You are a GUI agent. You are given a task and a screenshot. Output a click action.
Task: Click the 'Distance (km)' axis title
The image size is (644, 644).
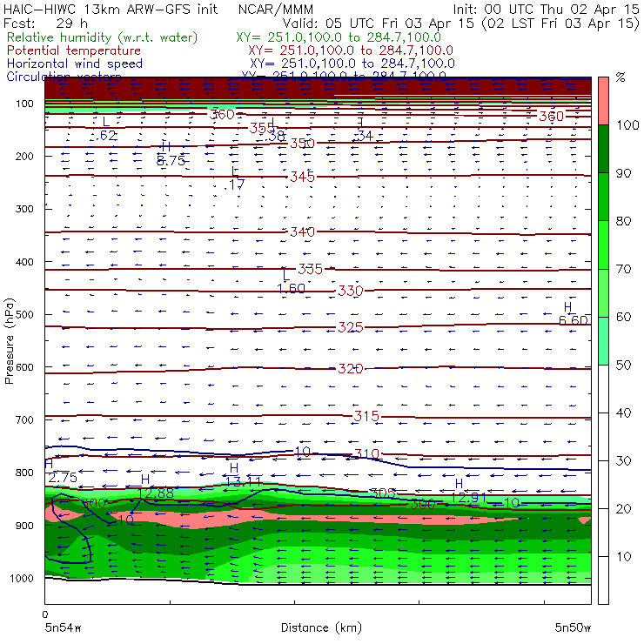tap(321, 627)
